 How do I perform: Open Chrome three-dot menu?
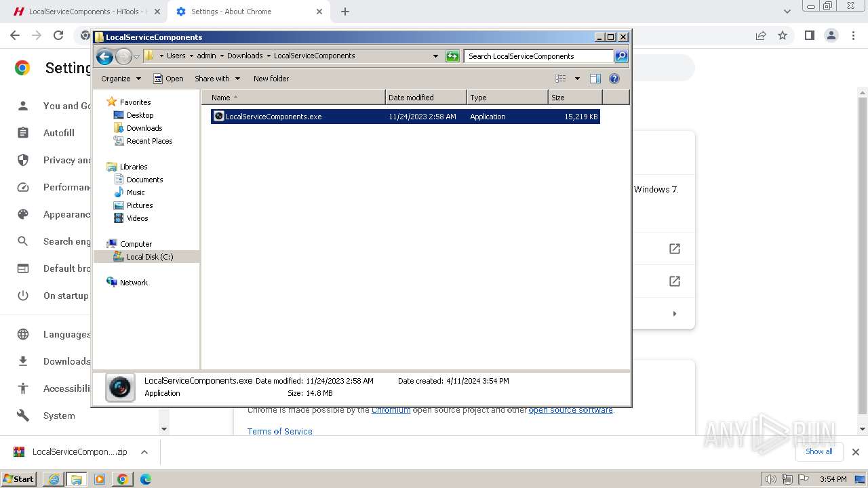coord(853,35)
